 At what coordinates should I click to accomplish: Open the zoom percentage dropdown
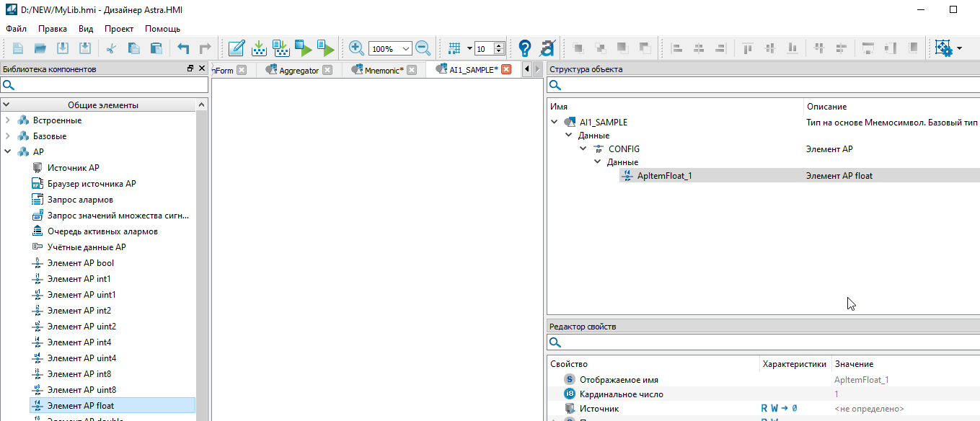[406, 49]
